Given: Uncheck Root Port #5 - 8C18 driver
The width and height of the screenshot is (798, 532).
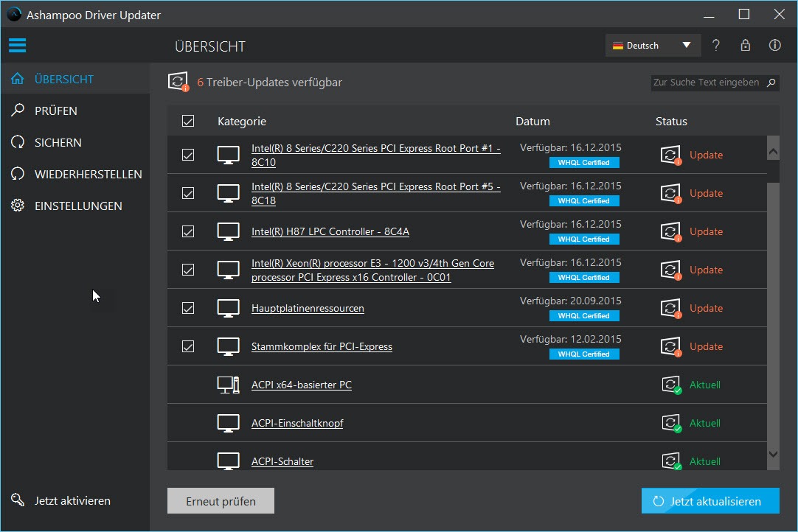Looking at the screenshot, I should (x=188, y=193).
